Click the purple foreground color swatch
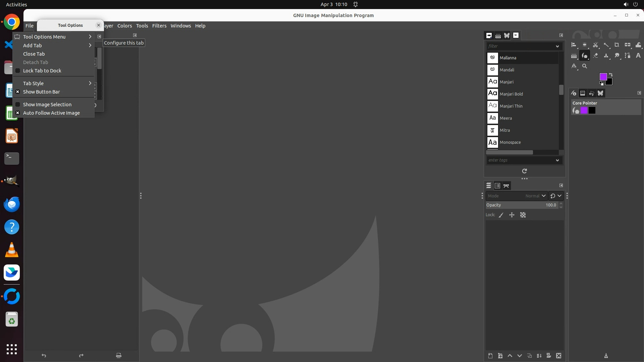644x362 pixels. 603,77
